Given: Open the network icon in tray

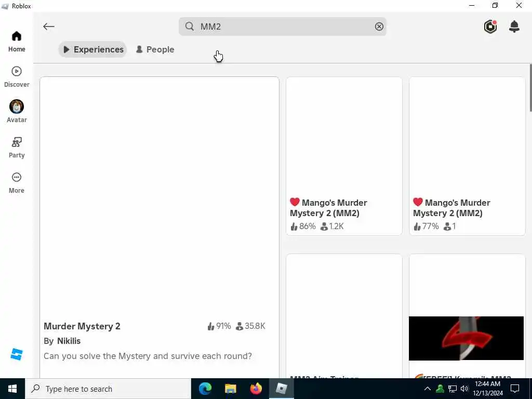Looking at the screenshot, I should pyautogui.click(x=453, y=389).
